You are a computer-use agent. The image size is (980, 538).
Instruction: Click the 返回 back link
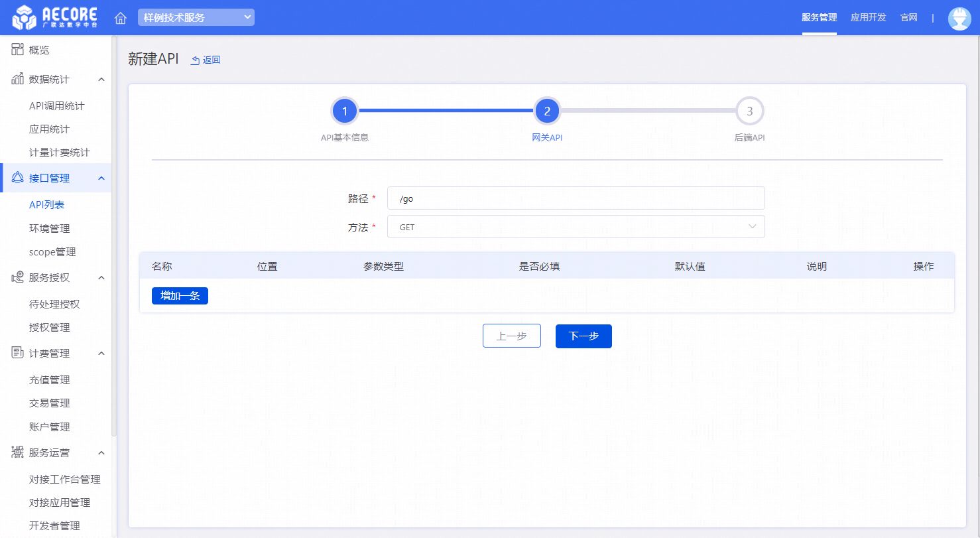(x=206, y=60)
